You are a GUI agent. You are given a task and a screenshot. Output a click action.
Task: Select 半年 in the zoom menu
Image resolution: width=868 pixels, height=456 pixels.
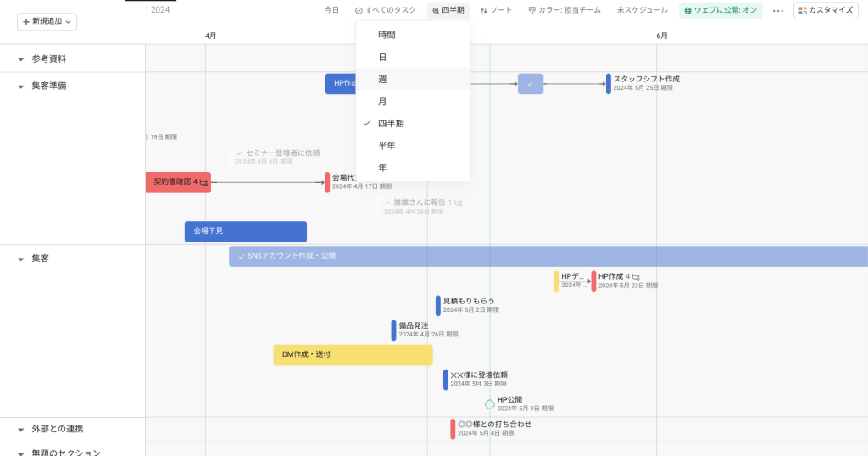click(413, 146)
